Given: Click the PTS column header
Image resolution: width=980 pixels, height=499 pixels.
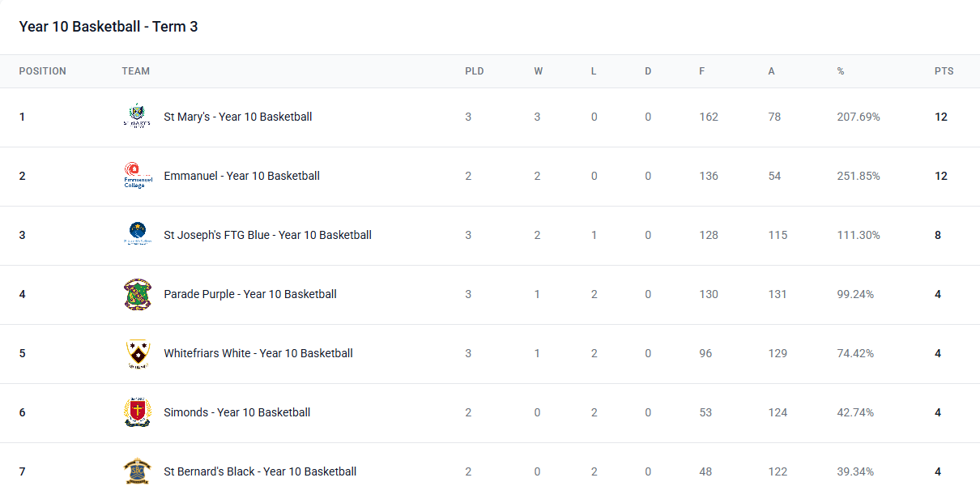Looking at the screenshot, I should click(x=944, y=71).
